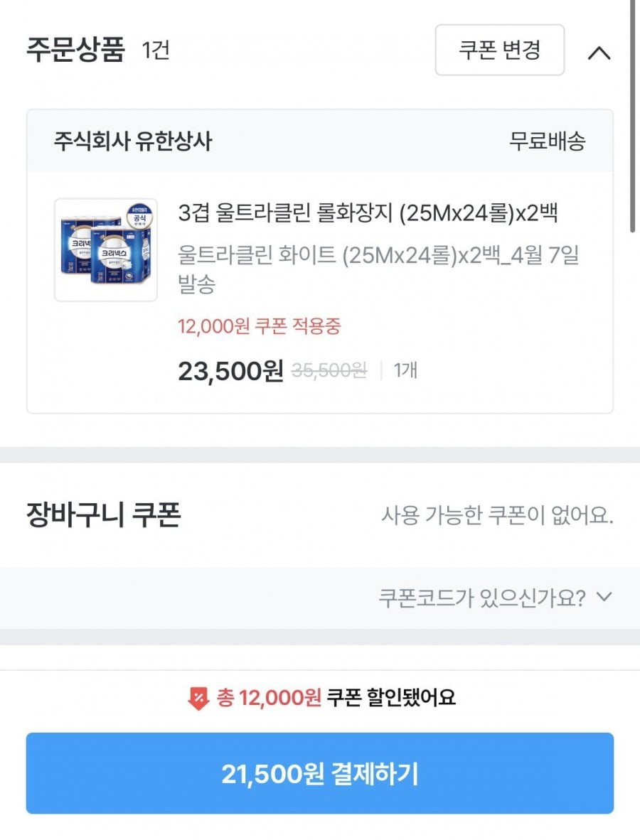The width and height of the screenshot is (640, 840).
Task: Click the page scrollbar on right edge
Action: click(634, 114)
